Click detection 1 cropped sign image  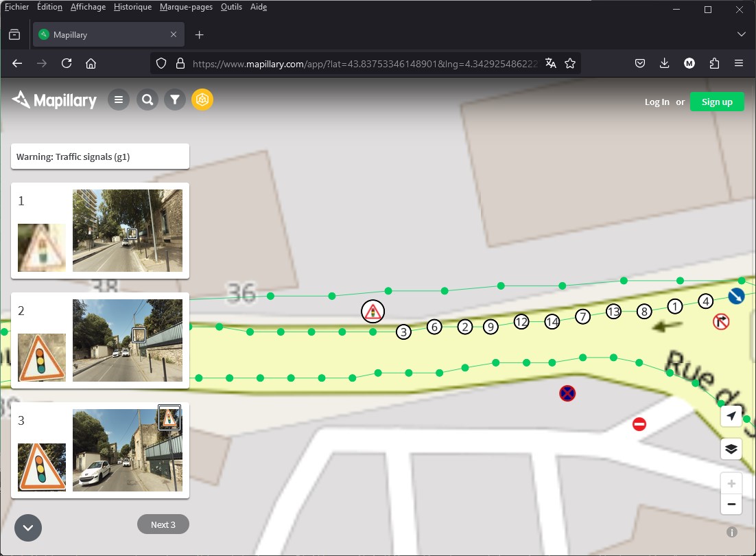click(41, 248)
